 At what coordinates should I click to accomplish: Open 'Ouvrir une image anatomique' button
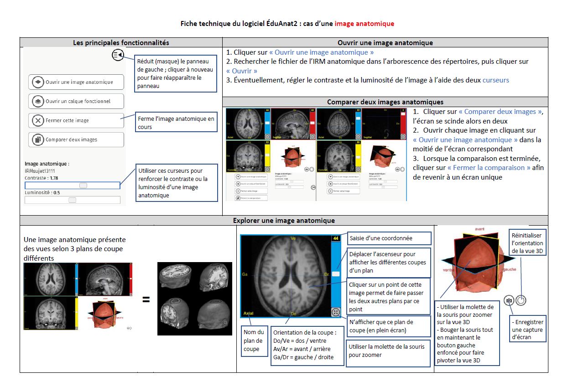click(x=76, y=82)
